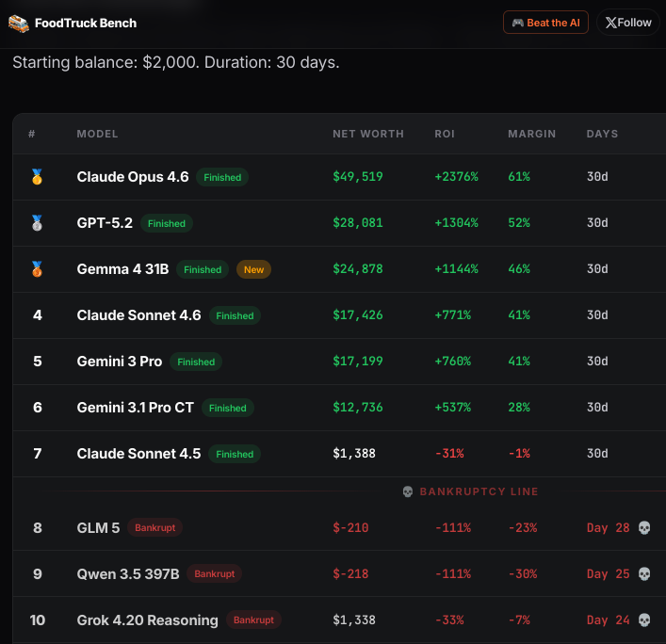This screenshot has height=644, width=666.
Task: Sort by the Net Worth column header
Action: coord(368,134)
